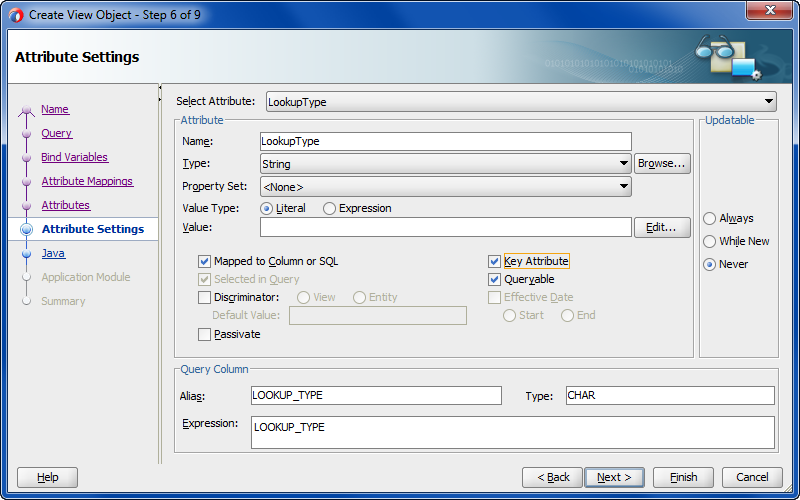Open the Bind Variables step
This screenshot has height=500, width=800.
tap(74, 157)
